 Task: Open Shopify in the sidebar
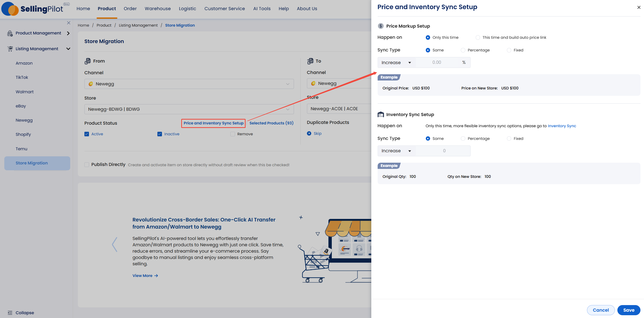coord(23,135)
